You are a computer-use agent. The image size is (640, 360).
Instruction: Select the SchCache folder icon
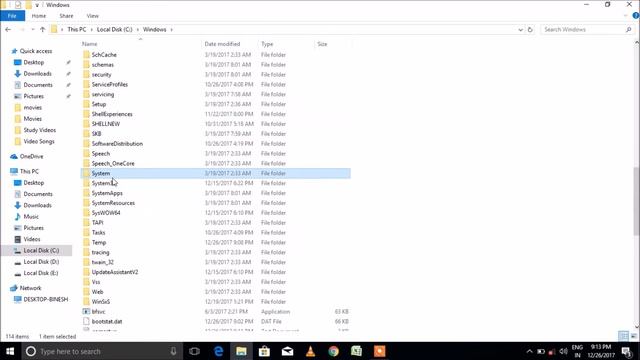pos(86,54)
